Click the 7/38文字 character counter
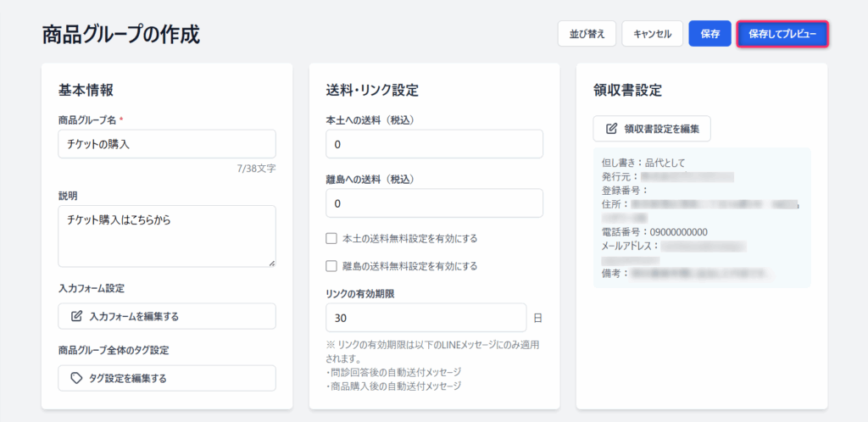 (x=256, y=169)
